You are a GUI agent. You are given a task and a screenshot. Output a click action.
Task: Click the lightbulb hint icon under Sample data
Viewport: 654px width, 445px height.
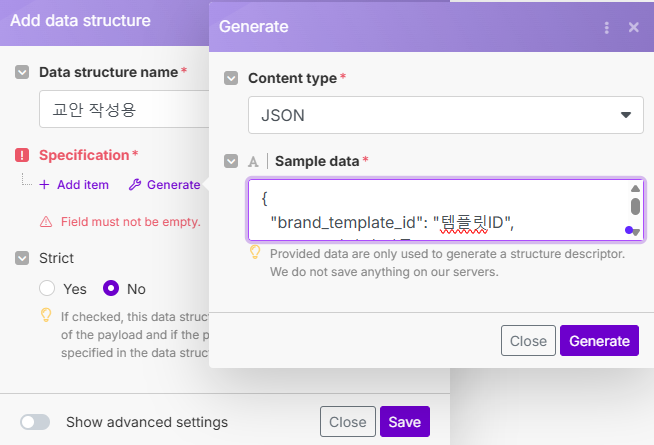(256, 253)
